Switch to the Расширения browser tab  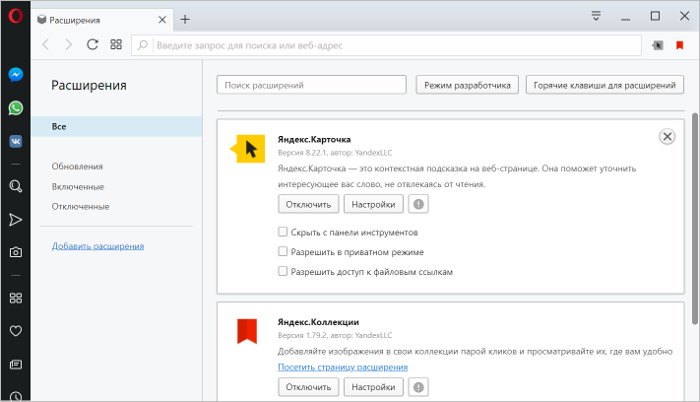click(x=103, y=20)
